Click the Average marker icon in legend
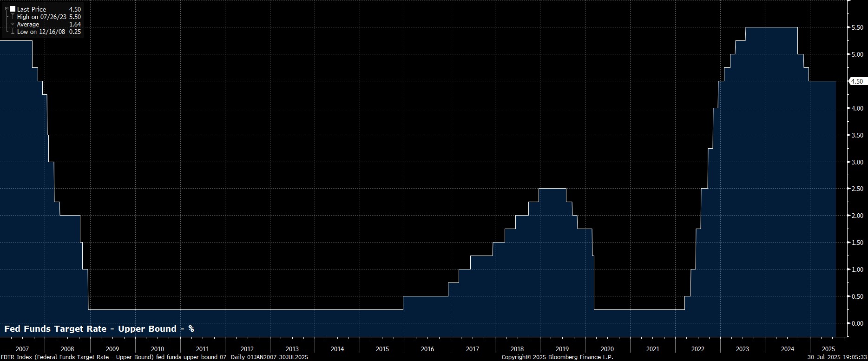Viewport: 868px width, 361px height. 13,24
